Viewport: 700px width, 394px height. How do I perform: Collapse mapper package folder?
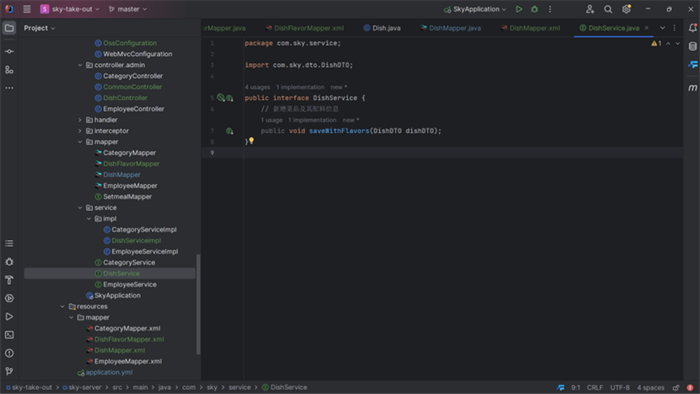pyautogui.click(x=80, y=142)
